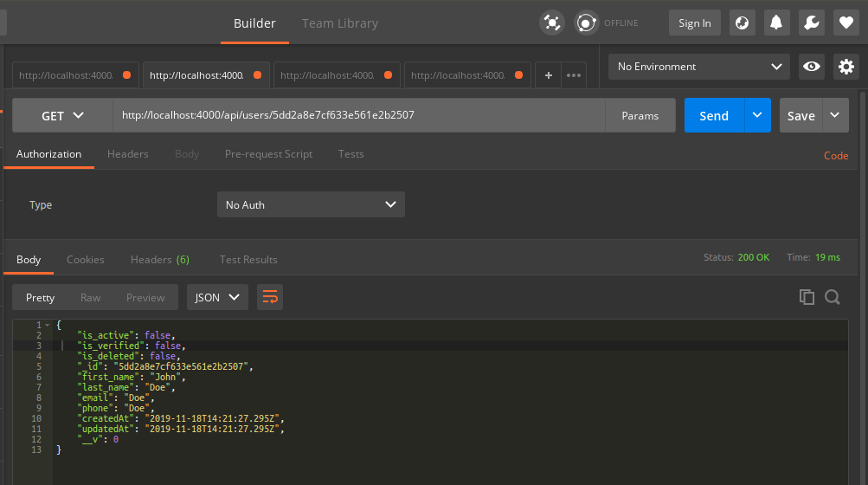Select Preview response view
This screenshot has width=868, height=485.
(x=145, y=297)
